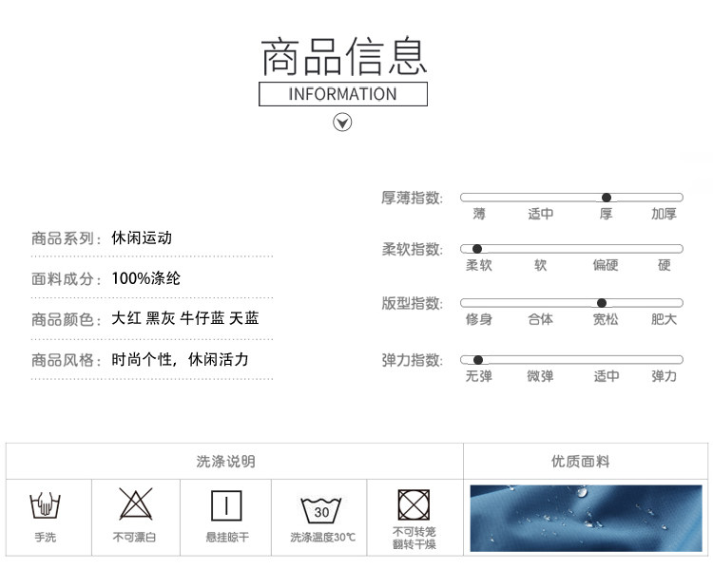The image size is (713, 588).
Task: Click the 适中 label under thickness slider
Action: [x=541, y=214]
